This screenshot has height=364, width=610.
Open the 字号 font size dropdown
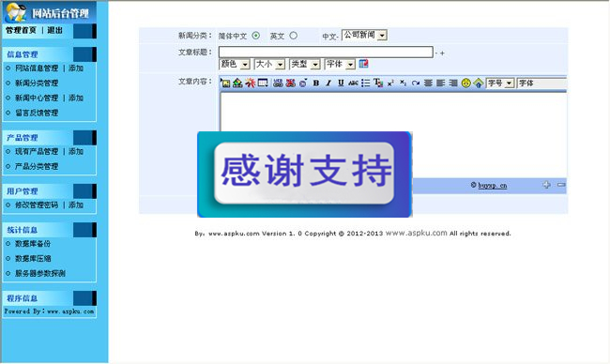point(500,83)
